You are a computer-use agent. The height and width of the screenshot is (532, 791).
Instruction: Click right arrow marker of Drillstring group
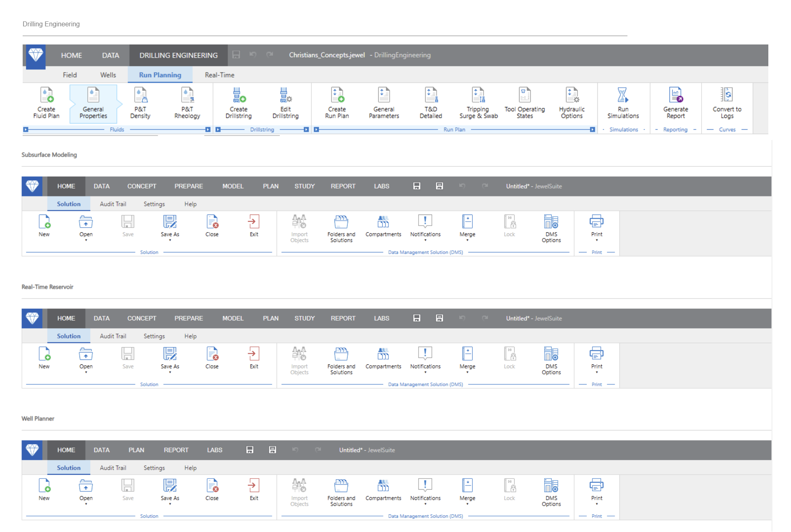[x=306, y=129]
